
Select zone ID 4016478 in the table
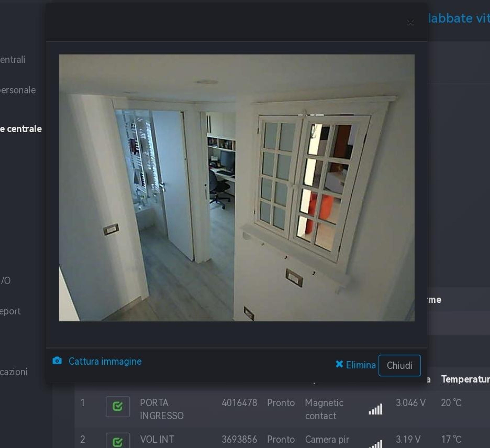[x=239, y=403]
